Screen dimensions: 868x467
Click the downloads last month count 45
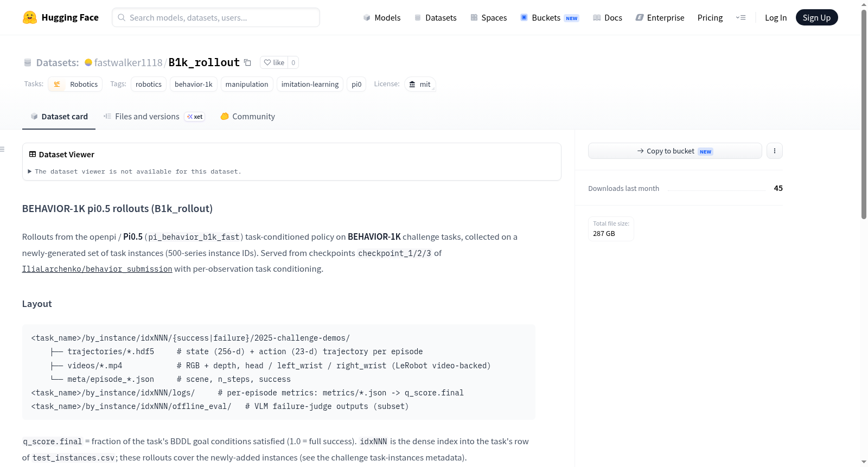coord(778,188)
